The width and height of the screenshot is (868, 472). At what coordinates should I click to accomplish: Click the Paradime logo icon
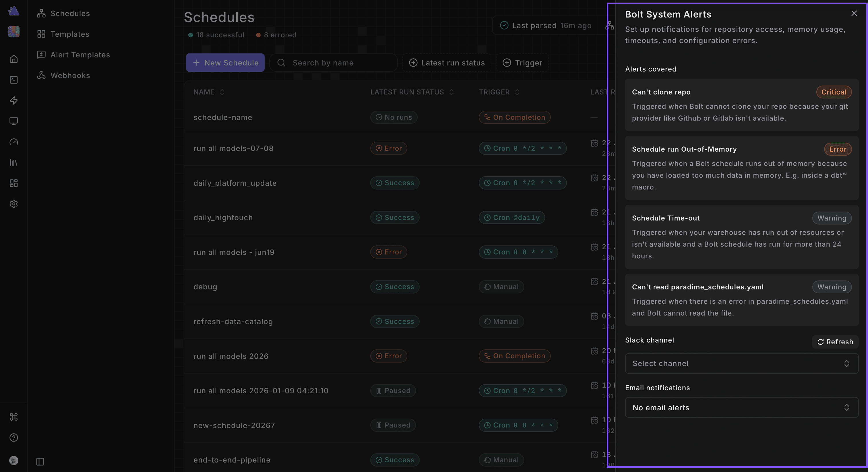(x=14, y=11)
